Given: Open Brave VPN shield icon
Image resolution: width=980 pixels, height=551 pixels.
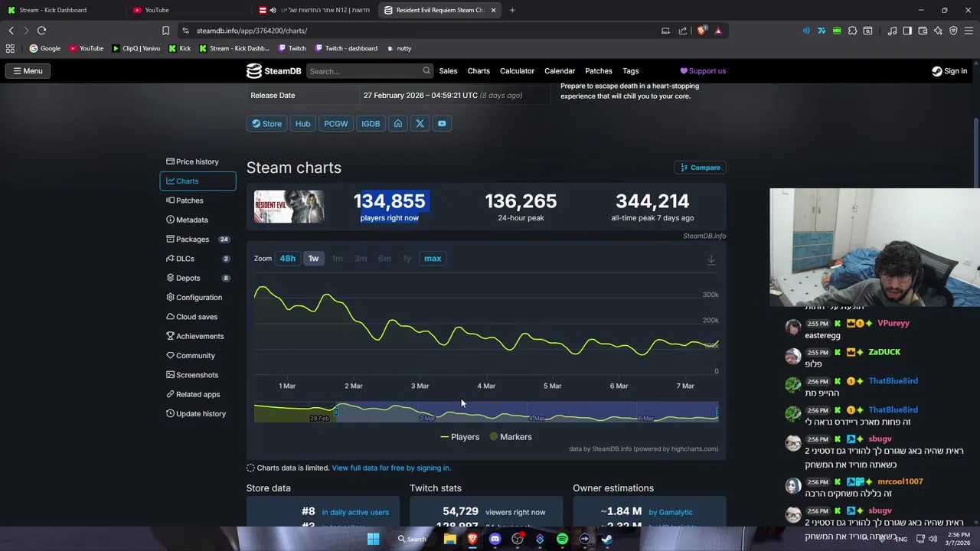Looking at the screenshot, I should click(953, 31).
